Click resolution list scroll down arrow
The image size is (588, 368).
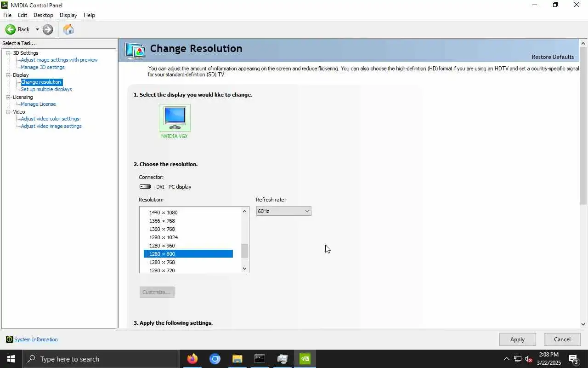pyautogui.click(x=244, y=268)
